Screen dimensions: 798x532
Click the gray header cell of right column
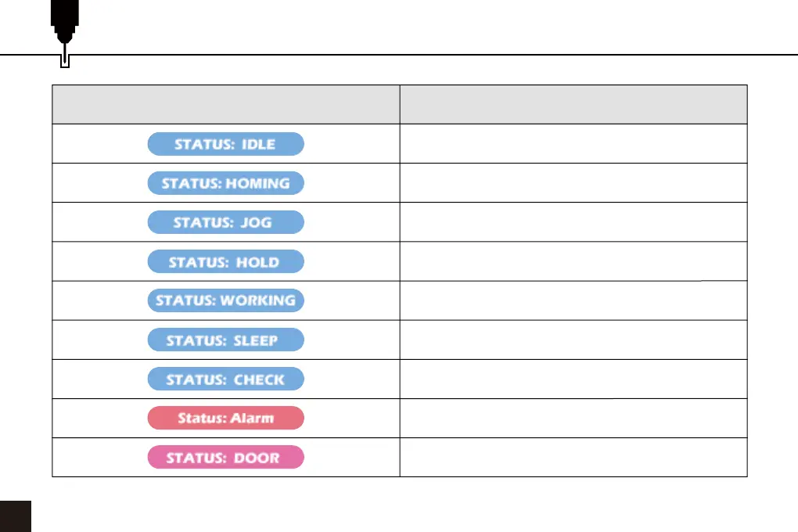pos(573,104)
